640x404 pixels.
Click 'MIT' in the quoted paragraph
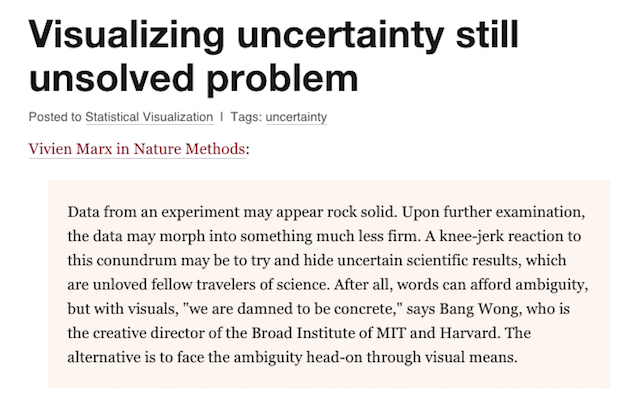[391, 333]
